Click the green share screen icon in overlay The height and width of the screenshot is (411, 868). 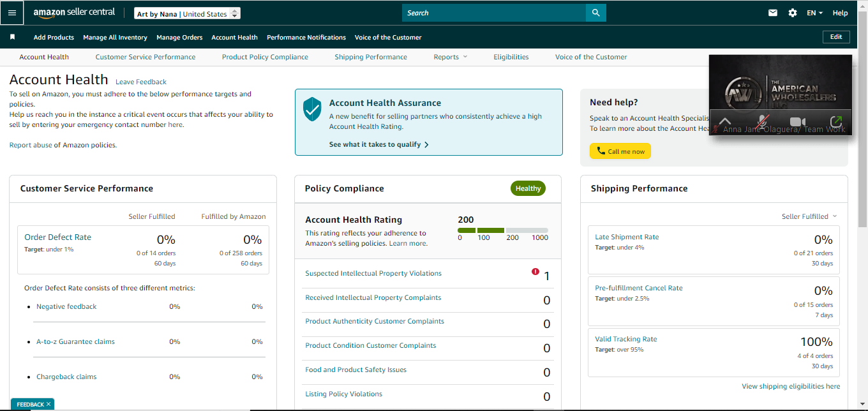(835, 121)
